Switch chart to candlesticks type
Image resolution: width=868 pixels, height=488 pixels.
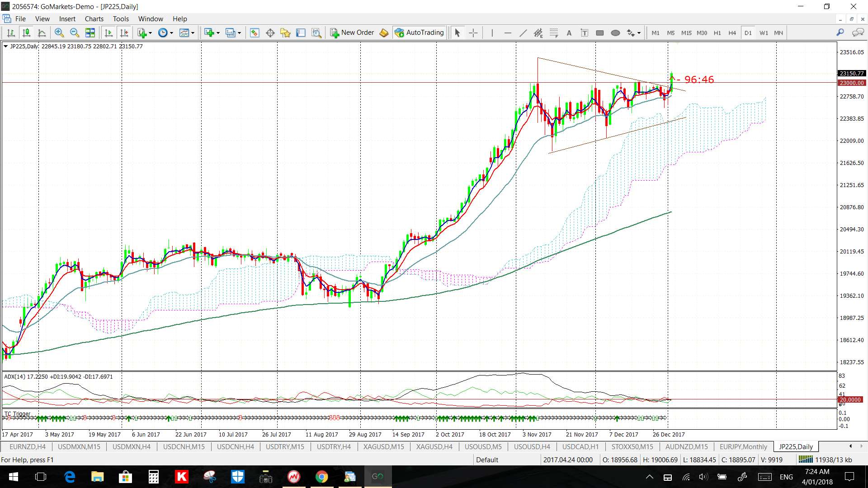pyautogui.click(x=27, y=33)
